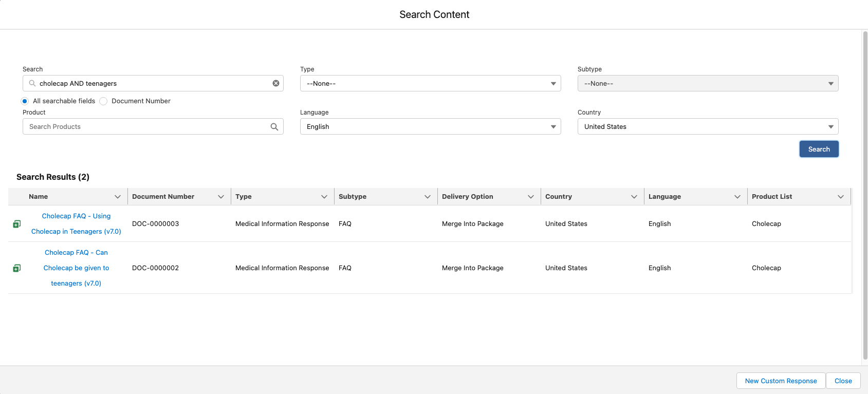Clear the search text with the X icon
The width and height of the screenshot is (868, 394).
276,83
